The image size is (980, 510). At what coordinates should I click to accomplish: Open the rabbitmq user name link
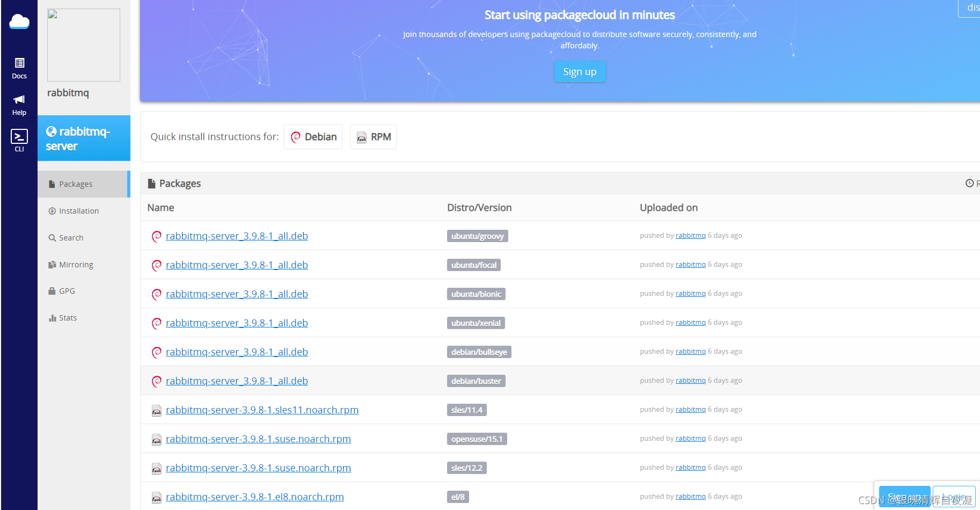coord(68,93)
